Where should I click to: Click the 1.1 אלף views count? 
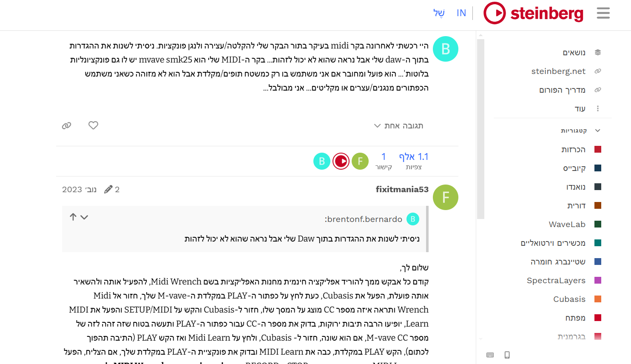pos(414,161)
